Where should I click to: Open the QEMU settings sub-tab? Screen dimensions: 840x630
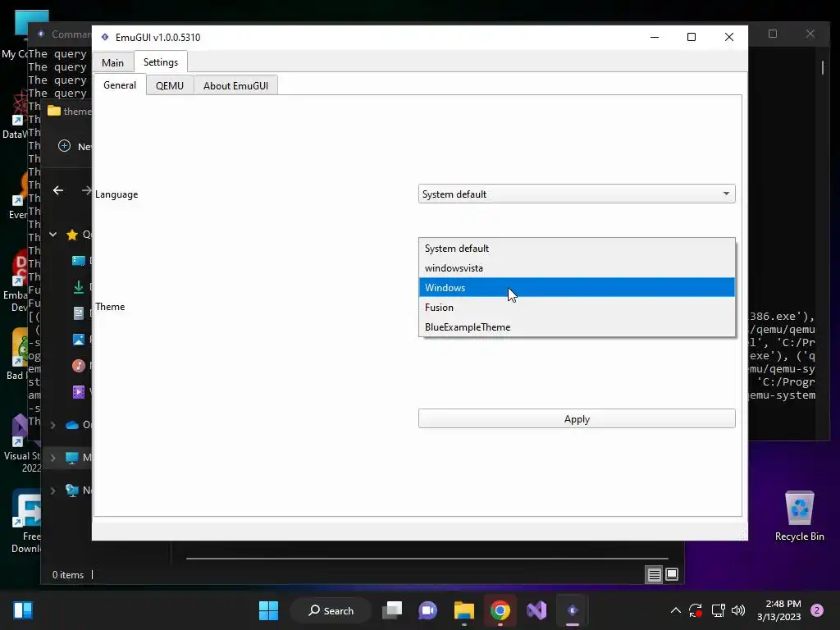pos(169,85)
